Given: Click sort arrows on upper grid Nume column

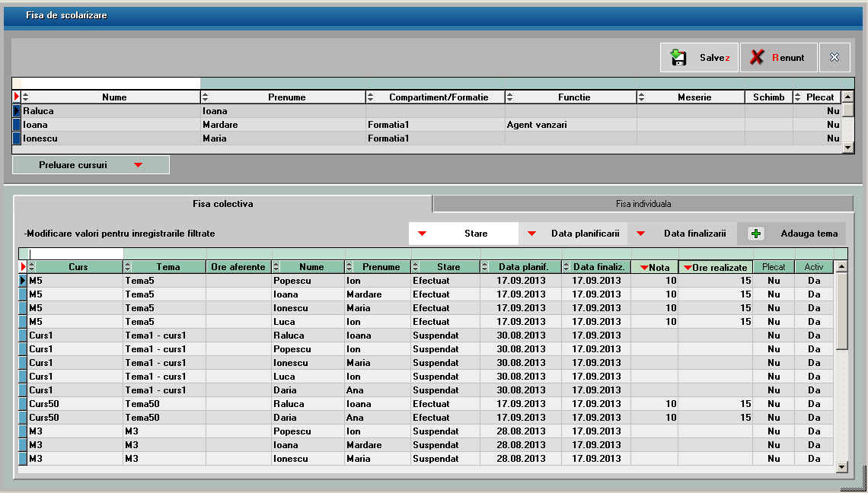Looking at the screenshot, I should coord(25,97).
